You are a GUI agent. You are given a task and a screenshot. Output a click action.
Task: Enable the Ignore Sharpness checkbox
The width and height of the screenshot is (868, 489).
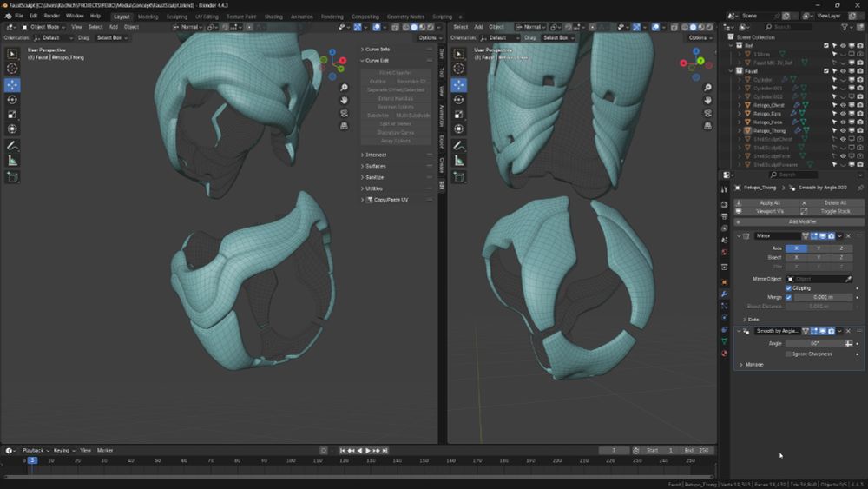pyautogui.click(x=788, y=354)
